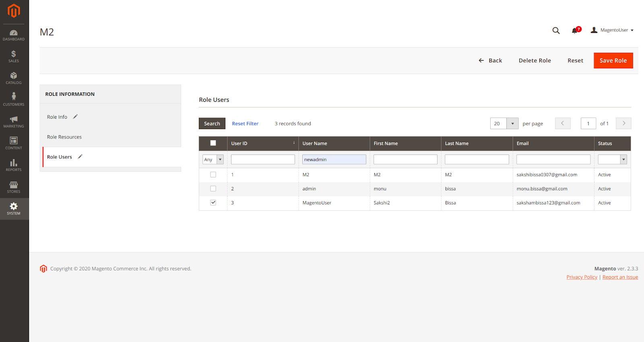
Task: Open the Status filter dropdown
Action: pos(612,159)
